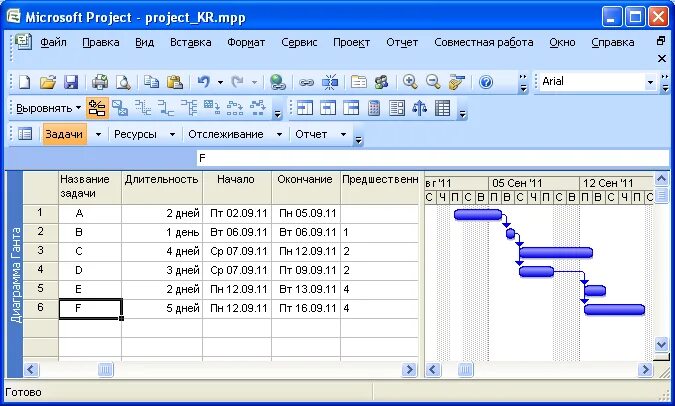Toggle the Project Guide pane icon
Image resolution: width=675 pixels, height=406 pixels.
[25, 134]
